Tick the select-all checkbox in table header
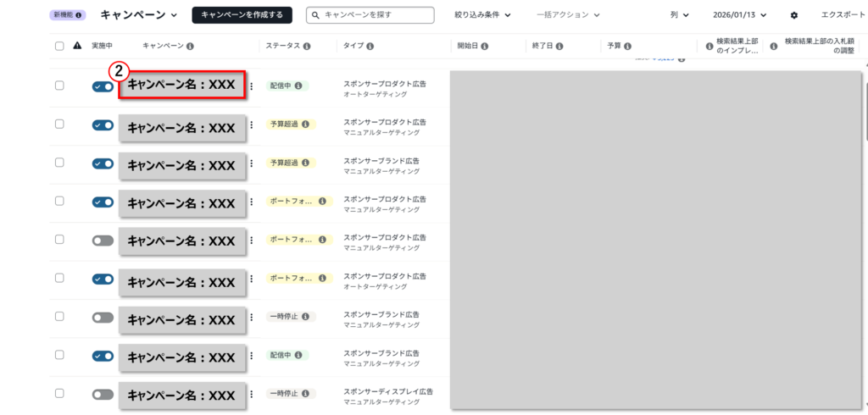The height and width of the screenshot is (415, 868). pyautogui.click(x=59, y=46)
